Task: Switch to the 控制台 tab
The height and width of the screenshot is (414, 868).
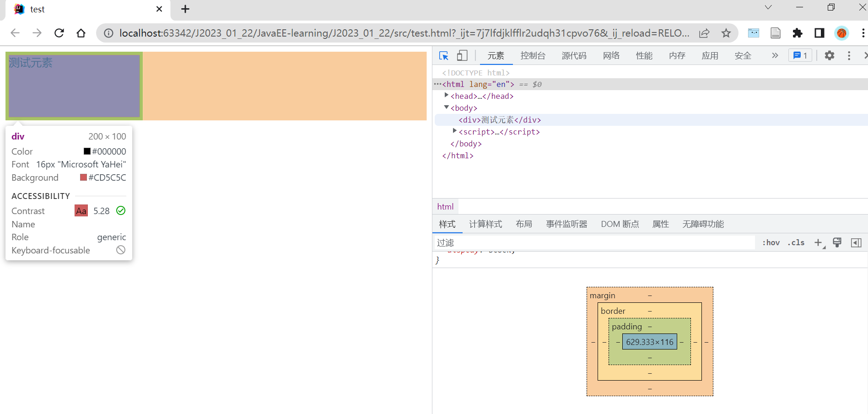Action: 533,56
